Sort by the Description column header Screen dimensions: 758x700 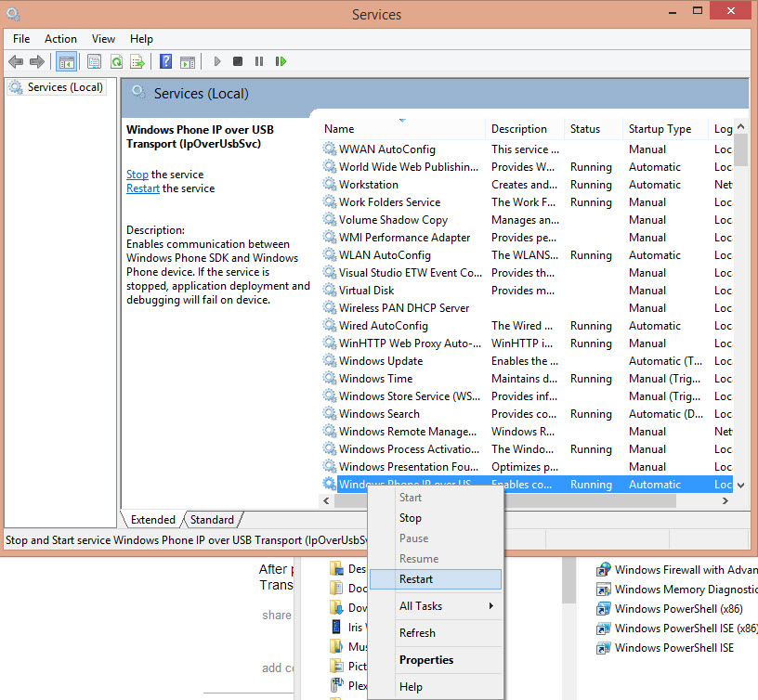pyautogui.click(x=525, y=129)
